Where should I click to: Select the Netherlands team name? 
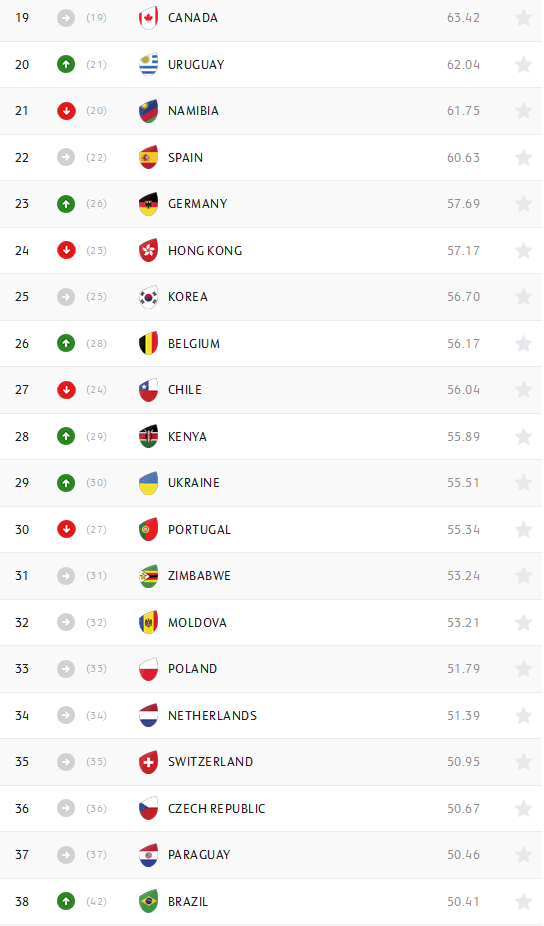click(213, 716)
